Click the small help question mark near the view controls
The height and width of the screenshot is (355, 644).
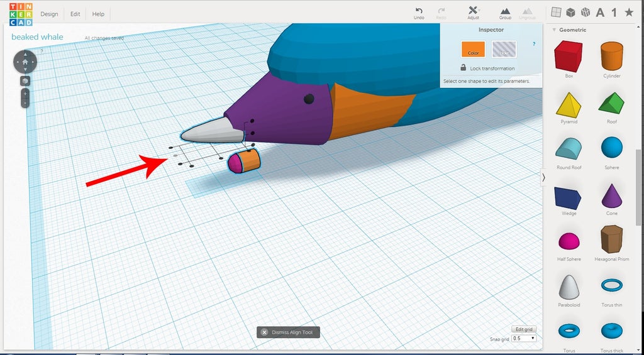[42, 52]
